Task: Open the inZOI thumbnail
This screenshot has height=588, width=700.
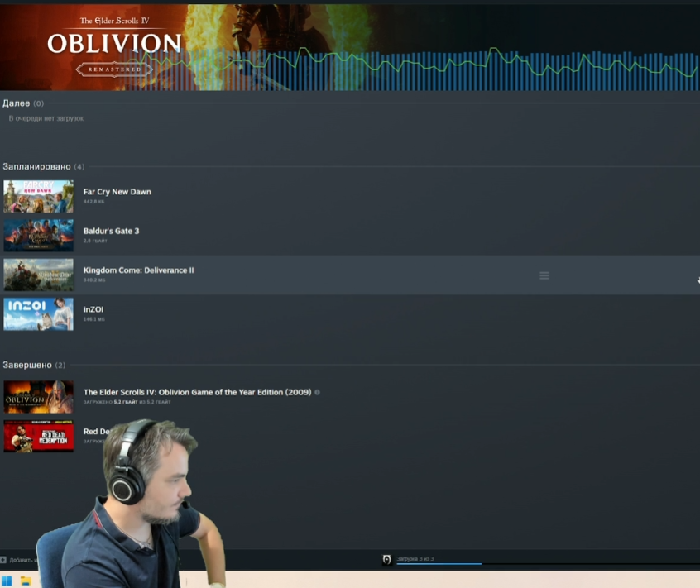Action: click(38, 314)
